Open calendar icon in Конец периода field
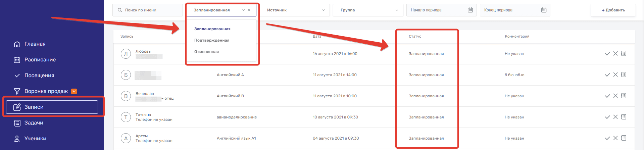This screenshot has height=150, width=644. (x=544, y=10)
